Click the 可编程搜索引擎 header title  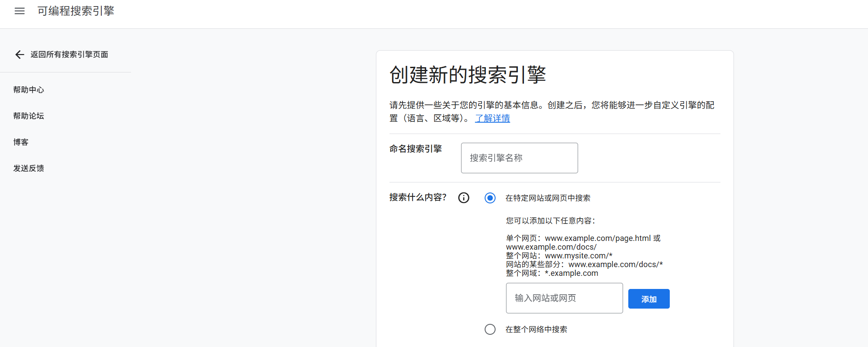pyautogui.click(x=76, y=11)
